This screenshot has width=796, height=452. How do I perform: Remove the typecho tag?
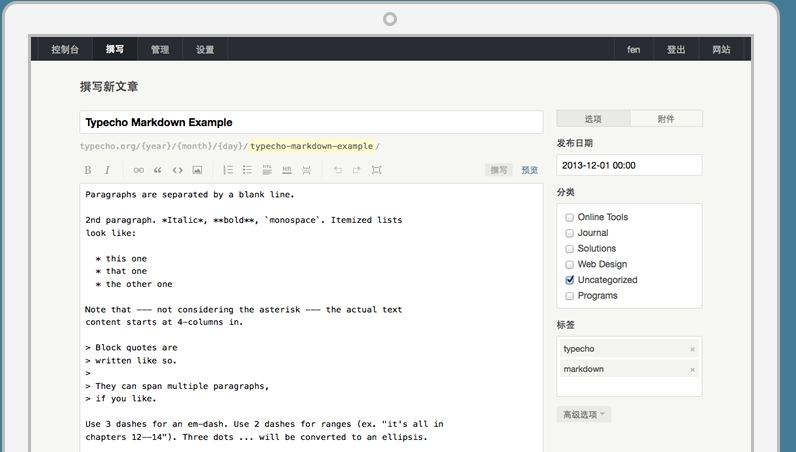tap(692, 349)
